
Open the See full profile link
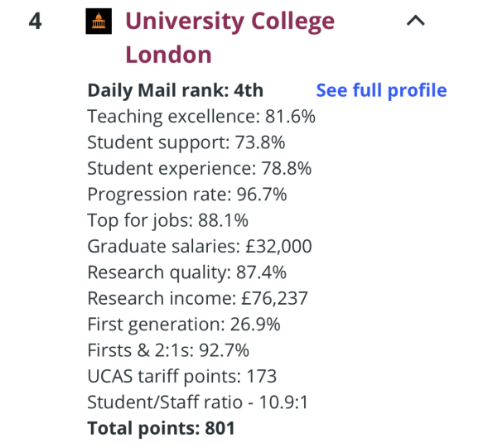coord(381,90)
